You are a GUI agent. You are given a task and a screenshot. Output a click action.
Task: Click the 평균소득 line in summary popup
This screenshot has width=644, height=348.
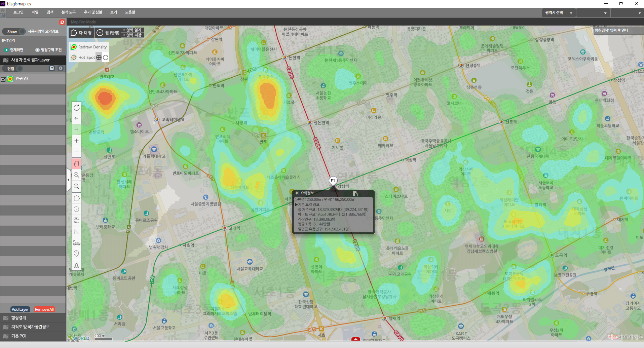coord(314,224)
